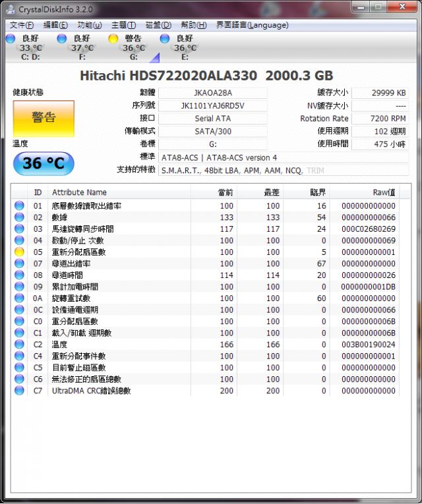Click the ID column header
This screenshot has height=504, width=422.
(x=38, y=192)
